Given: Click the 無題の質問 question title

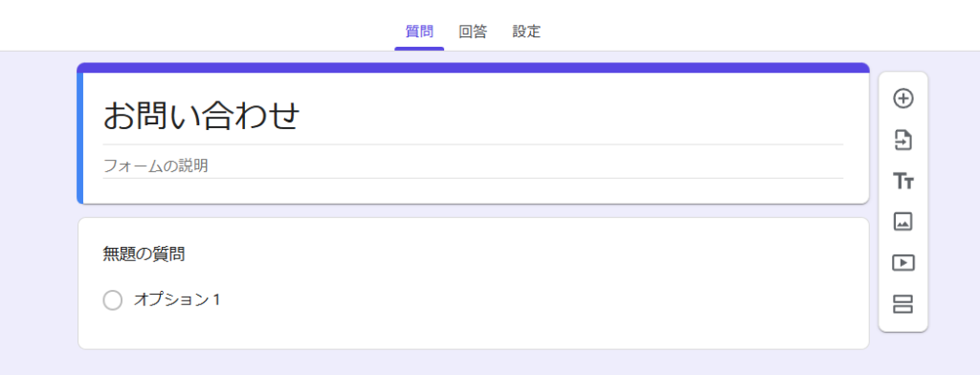Looking at the screenshot, I should (x=144, y=254).
